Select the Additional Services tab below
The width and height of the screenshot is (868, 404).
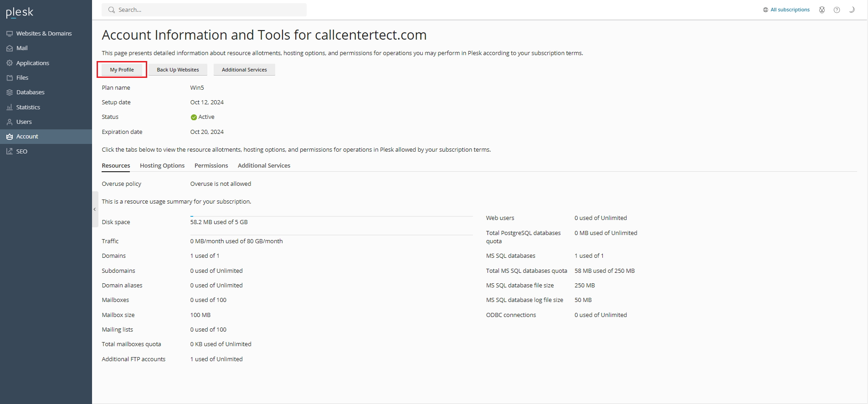click(x=264, y=166)
